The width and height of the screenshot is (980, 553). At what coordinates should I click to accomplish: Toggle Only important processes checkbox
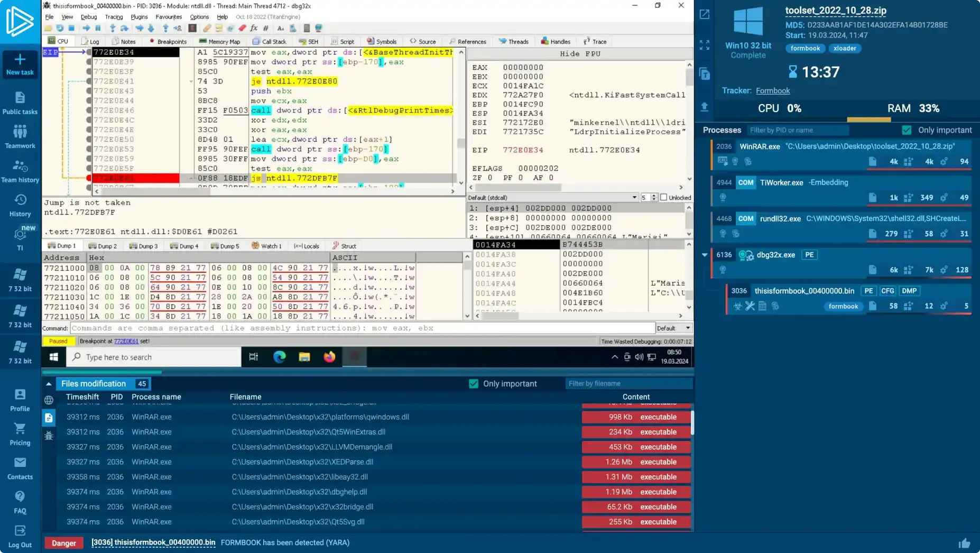tap(907, 130)
